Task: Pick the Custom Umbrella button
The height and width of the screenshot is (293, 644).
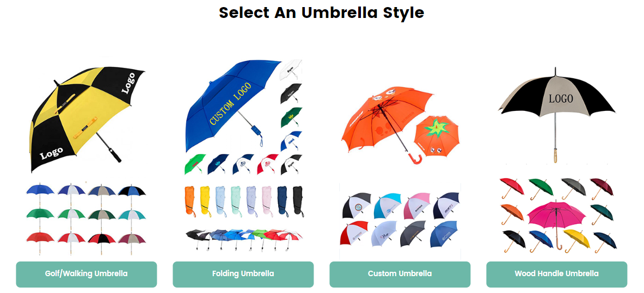Action: point(400,274)
